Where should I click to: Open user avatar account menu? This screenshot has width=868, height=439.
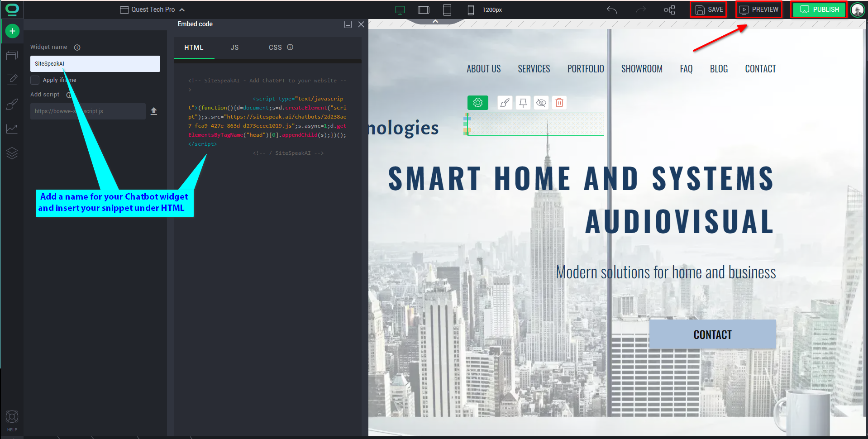858,10
